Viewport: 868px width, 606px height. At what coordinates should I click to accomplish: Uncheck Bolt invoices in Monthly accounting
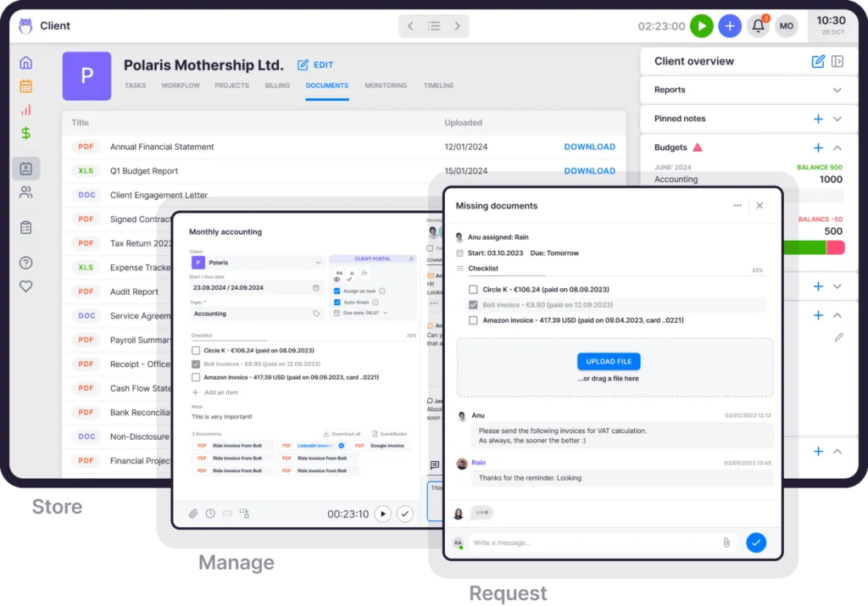click(x=196, y=364)
